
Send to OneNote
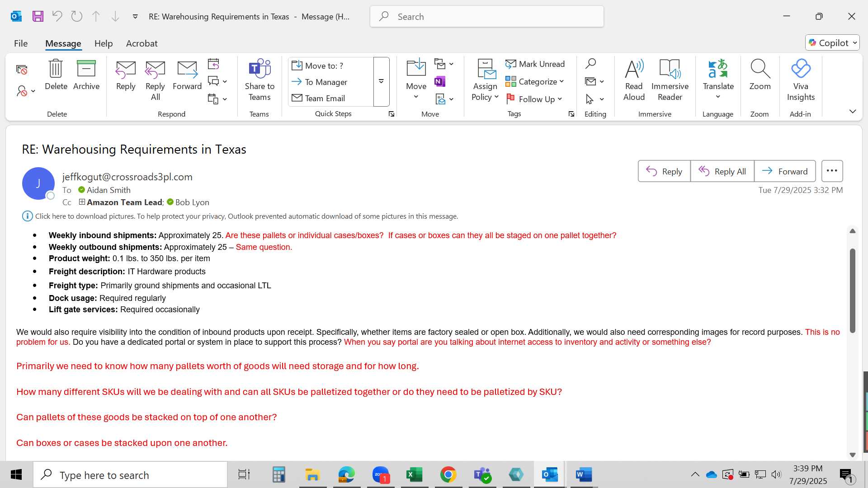tap(440, 81)
